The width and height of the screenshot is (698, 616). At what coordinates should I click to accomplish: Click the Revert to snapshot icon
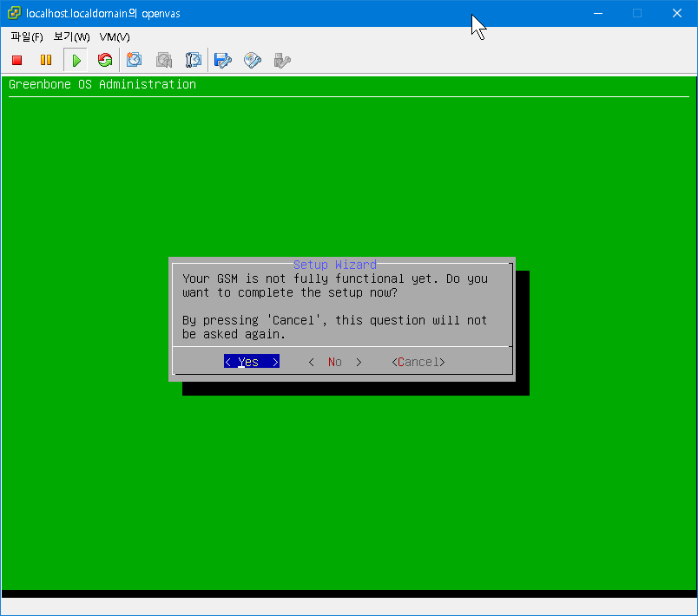click(x=164, y=60)
